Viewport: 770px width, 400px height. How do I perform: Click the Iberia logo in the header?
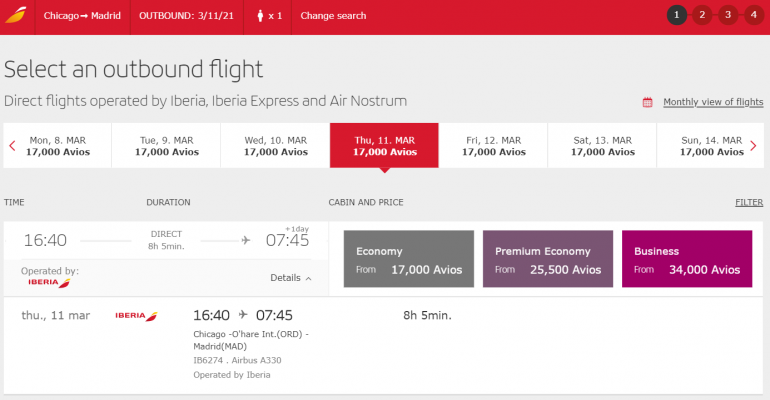pyautogui.click(x=16, y=16)
